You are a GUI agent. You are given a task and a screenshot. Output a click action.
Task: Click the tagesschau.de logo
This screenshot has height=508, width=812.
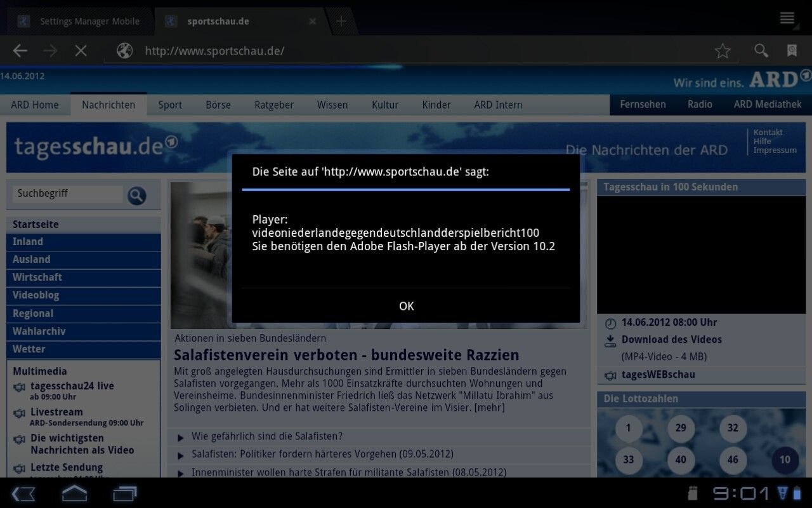96,147
